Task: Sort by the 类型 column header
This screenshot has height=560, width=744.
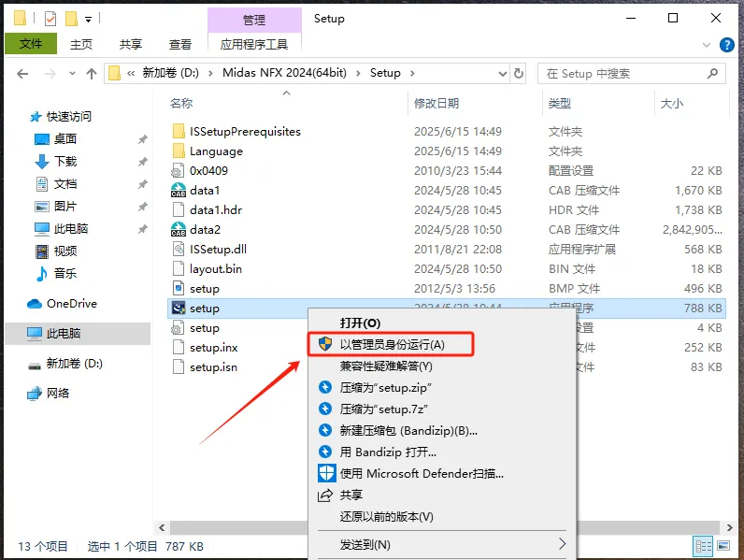Action: point(560,103)
